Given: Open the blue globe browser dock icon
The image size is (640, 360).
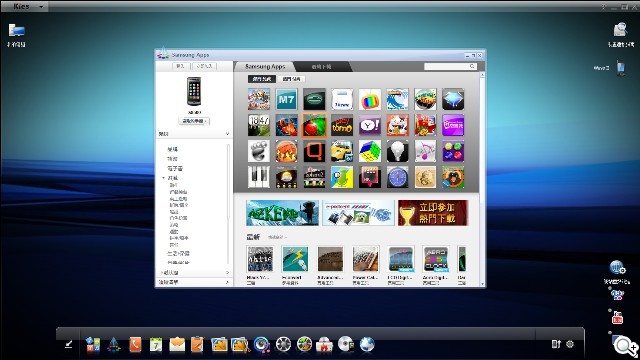Looking at the screenshot, I should (367, 344).
